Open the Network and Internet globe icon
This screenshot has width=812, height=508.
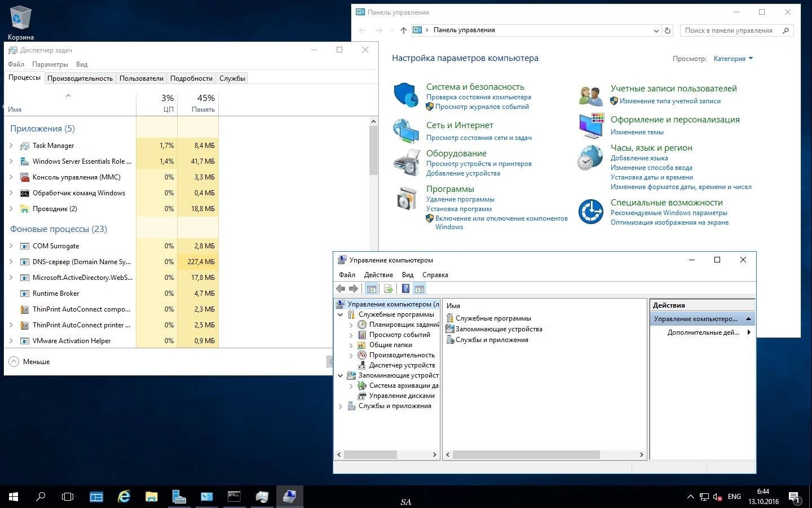coord(405,131)
